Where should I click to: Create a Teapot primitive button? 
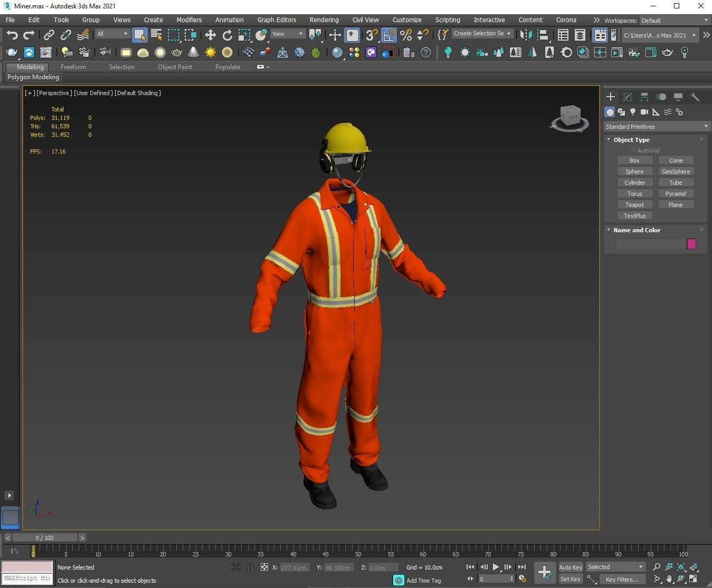pyautogui.click(x=634, y=205)
